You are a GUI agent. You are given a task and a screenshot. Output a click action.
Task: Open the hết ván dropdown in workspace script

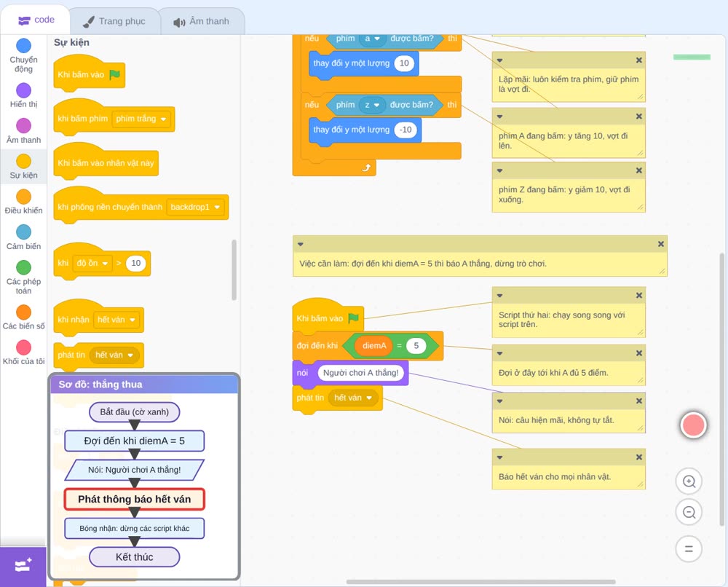pyautogui.click(x=353, y=398)
